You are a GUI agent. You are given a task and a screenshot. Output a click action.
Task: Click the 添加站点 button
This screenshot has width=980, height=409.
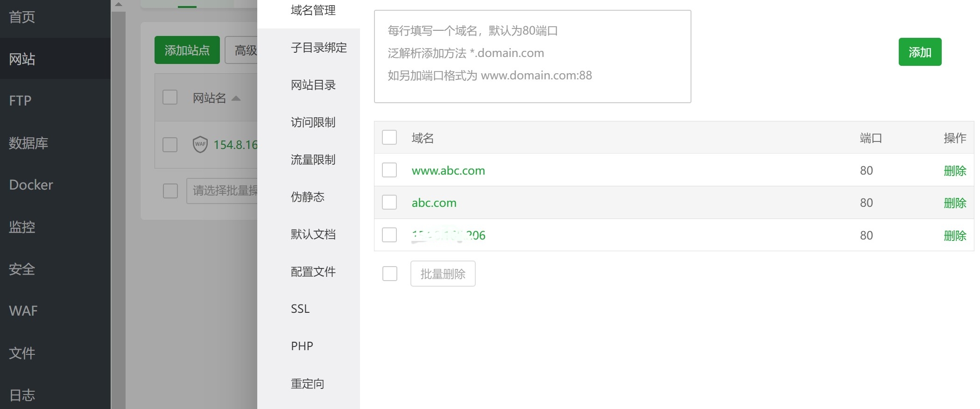(x=187, y=50)
